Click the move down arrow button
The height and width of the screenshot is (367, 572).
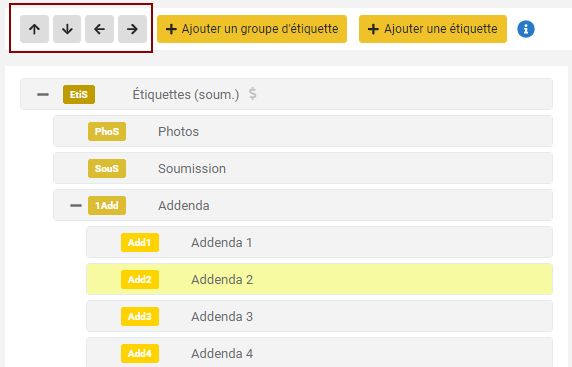click(67, 29)
